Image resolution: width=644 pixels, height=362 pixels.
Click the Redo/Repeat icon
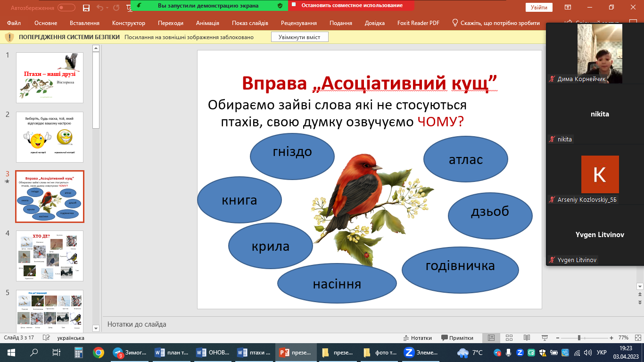click(116, 8)
